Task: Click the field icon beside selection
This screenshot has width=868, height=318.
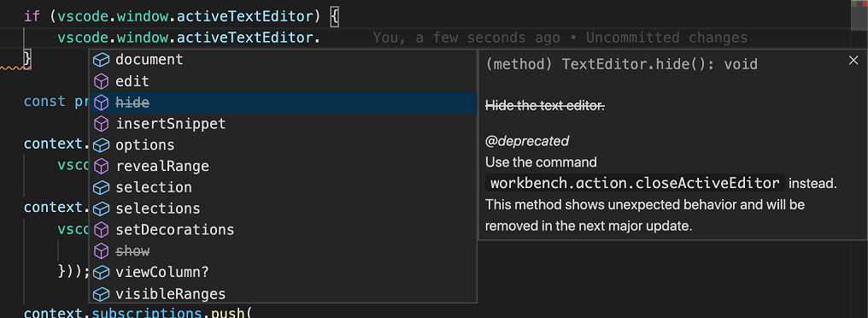Action: point(102,188)
